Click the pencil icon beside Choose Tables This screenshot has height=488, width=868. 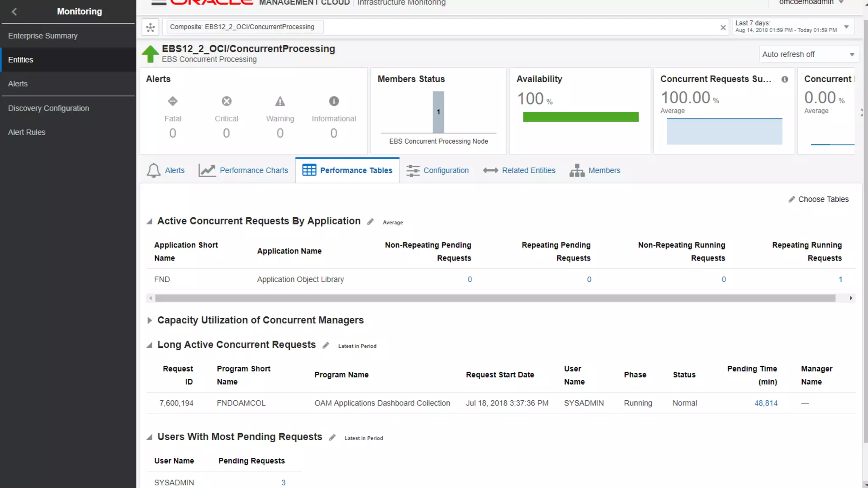coord(791,199)
